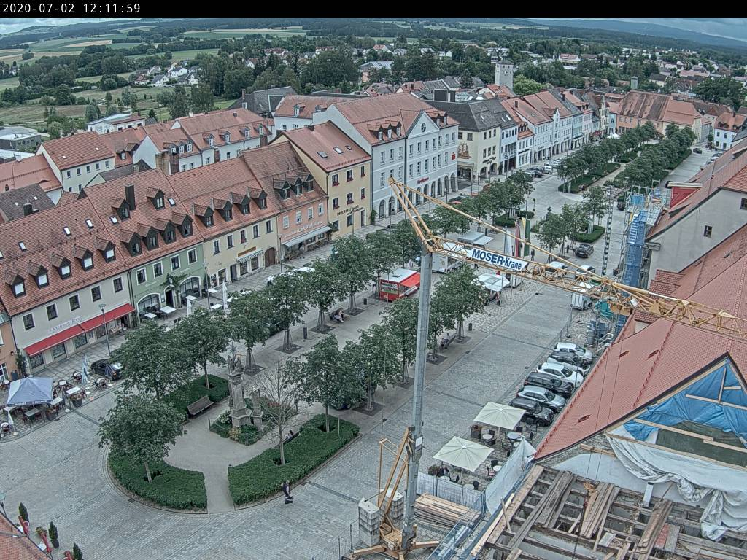The height and width of the screenshot is (560, 747).
Task: Click the timestamp 2020-07-02 12:11:59
Action: (71, 8)
